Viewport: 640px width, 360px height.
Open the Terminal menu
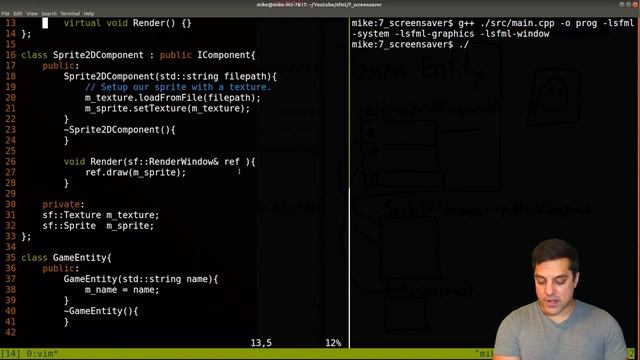coord(70,13)
